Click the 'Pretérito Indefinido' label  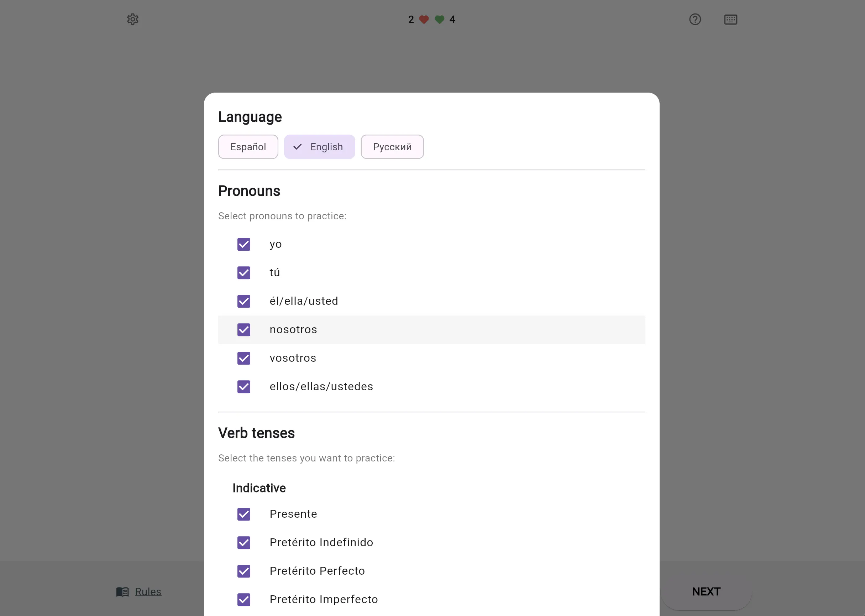pyautogui.click(x=321, y=542)
